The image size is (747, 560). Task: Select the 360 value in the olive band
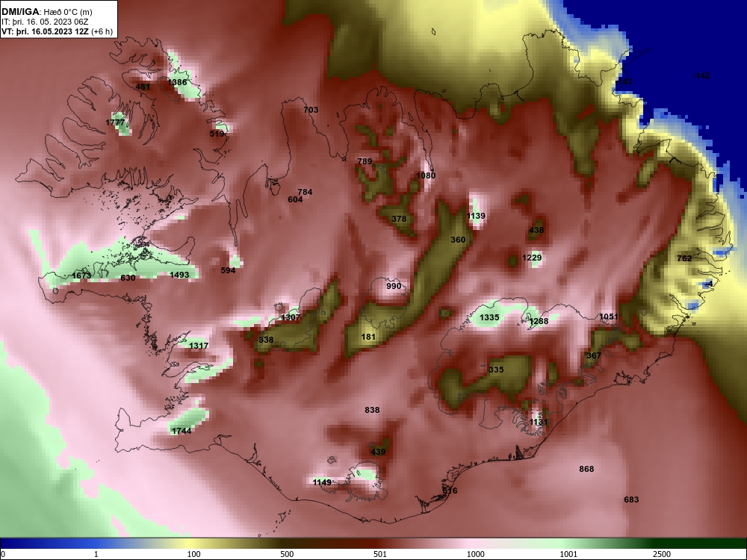pos(458,240)
